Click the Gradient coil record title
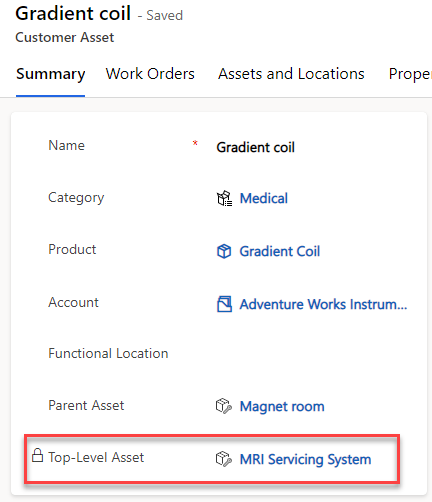 click(x=73, y=14)
